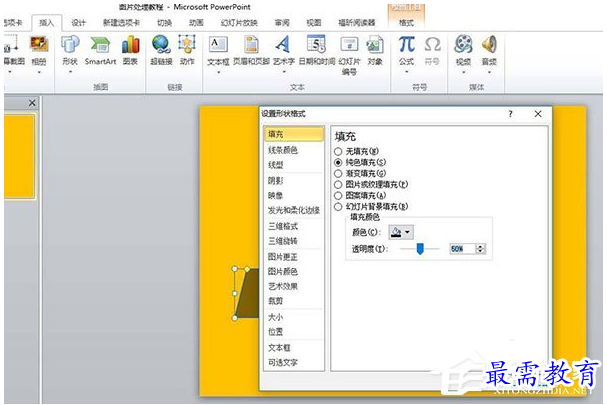This screenshot has width=607, height=405.
Task: Open the 格式 format tab
Action: 406,23
